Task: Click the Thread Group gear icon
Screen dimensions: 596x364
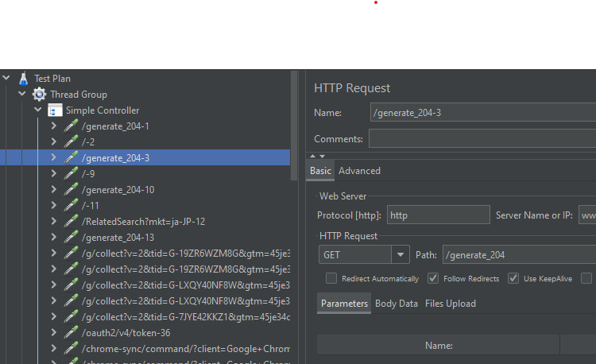Action: coord(39,95)
